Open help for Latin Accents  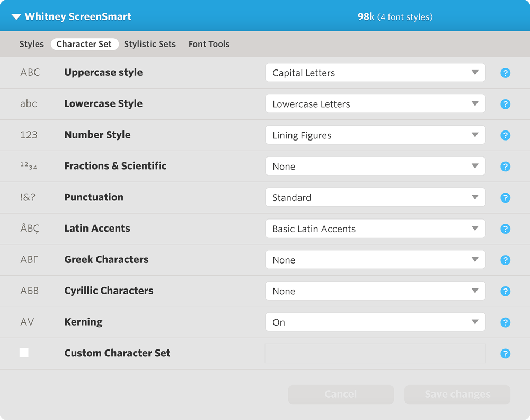(x=505, y=229)
